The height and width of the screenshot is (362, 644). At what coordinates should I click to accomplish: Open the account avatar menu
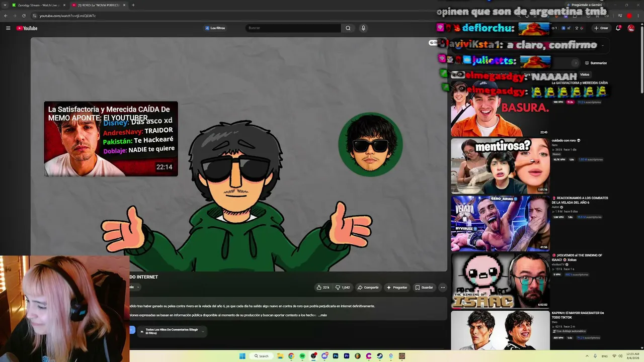pos(631,28)
